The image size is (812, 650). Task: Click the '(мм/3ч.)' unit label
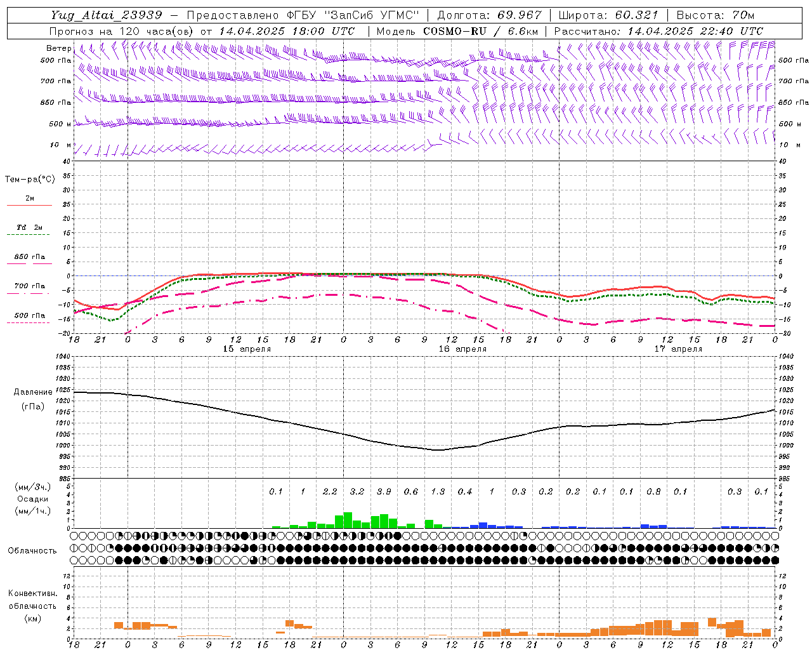point(33,487)
